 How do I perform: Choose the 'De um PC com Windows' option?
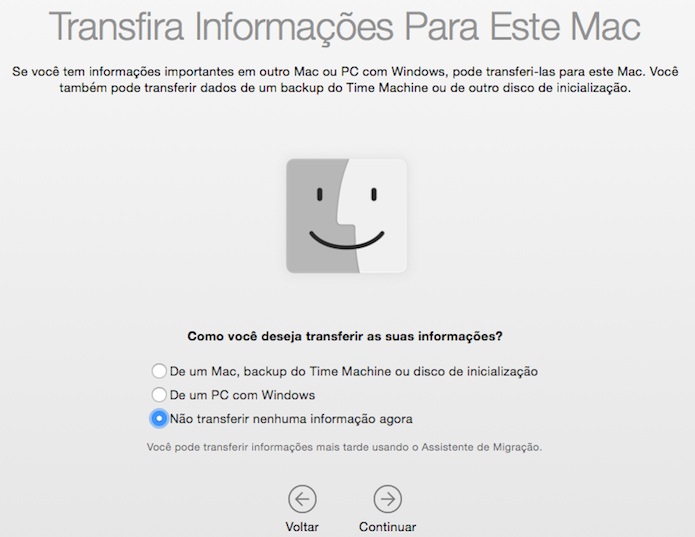(159, 395)
